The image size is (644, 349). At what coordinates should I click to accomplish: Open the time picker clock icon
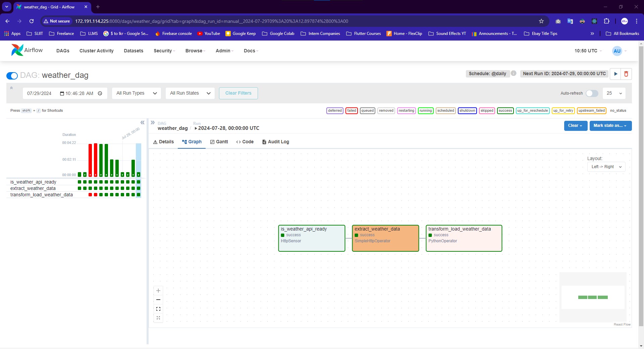[100, 93]
